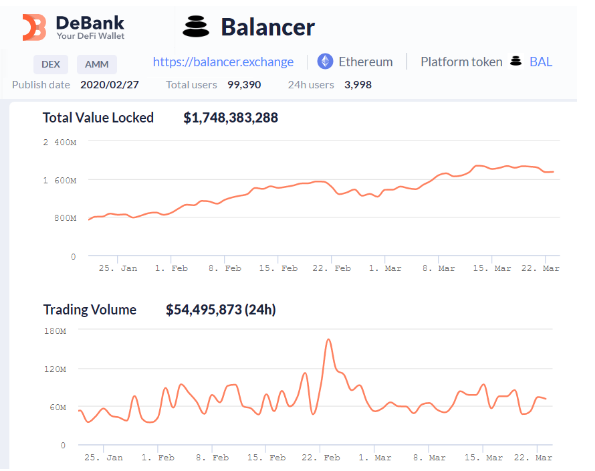Image resolution: width=595 pixels, height=471 pixels.
Task: Click the Balancer title heading
Action: [268, 27]
